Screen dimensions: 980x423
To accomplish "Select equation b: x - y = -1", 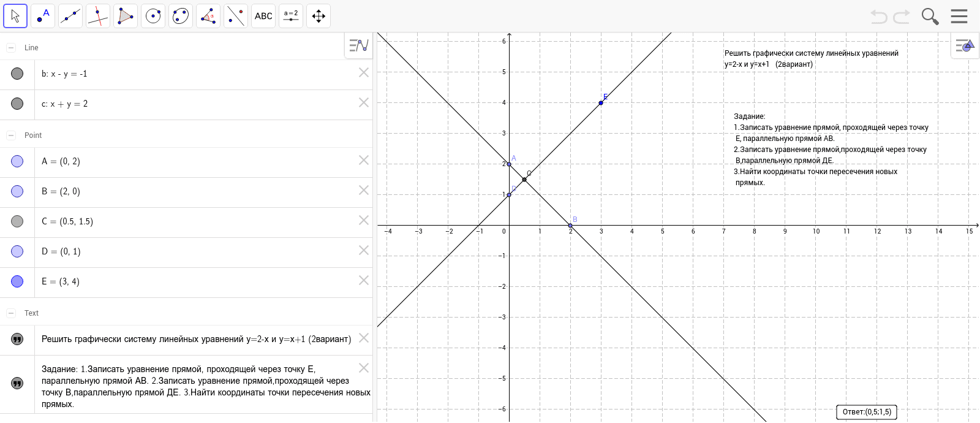I will click(x=64, y=74).
